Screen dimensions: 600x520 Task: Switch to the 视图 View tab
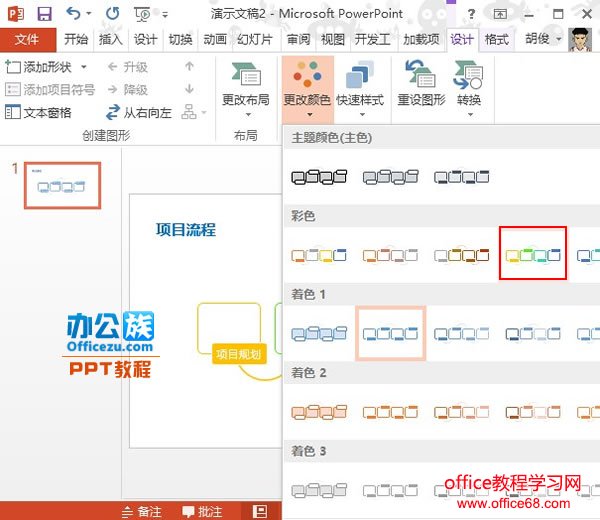pos(333,39)
